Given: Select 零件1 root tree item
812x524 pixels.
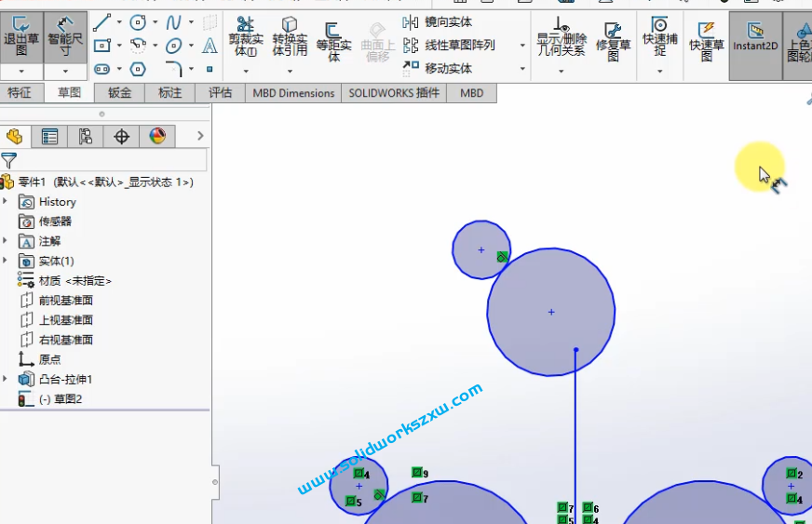Looking at the screenshot, I should 99,181.
